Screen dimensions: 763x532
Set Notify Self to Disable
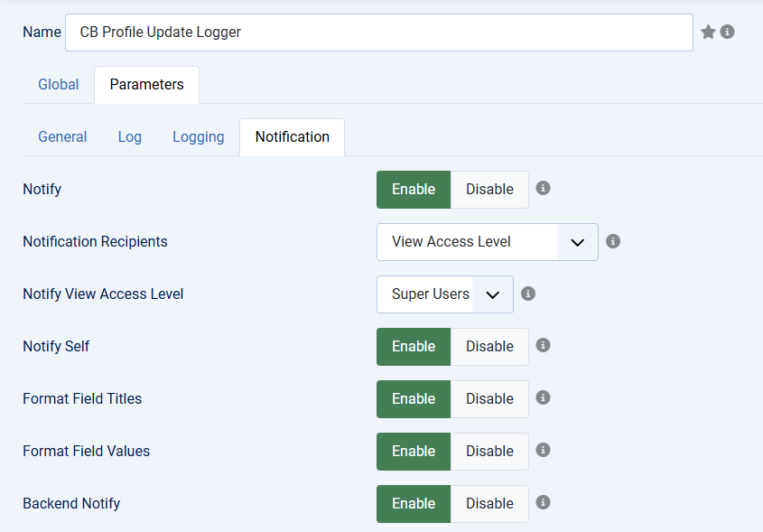point(489,347)
